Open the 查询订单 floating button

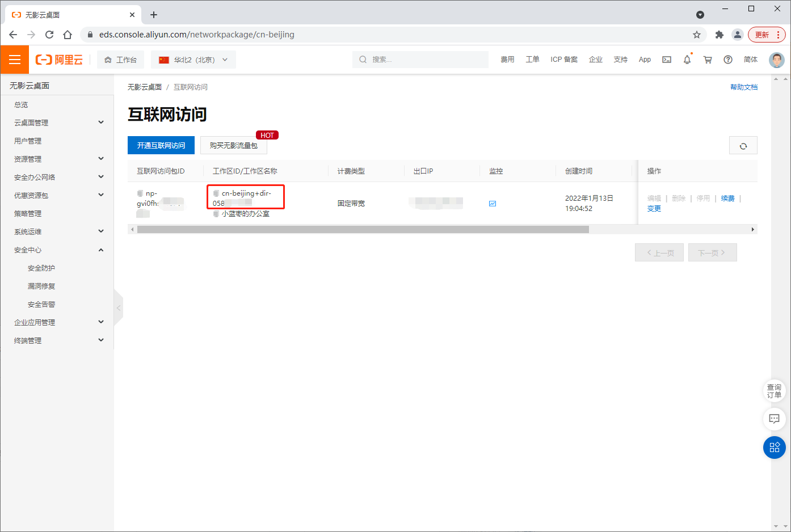point(774,391)
